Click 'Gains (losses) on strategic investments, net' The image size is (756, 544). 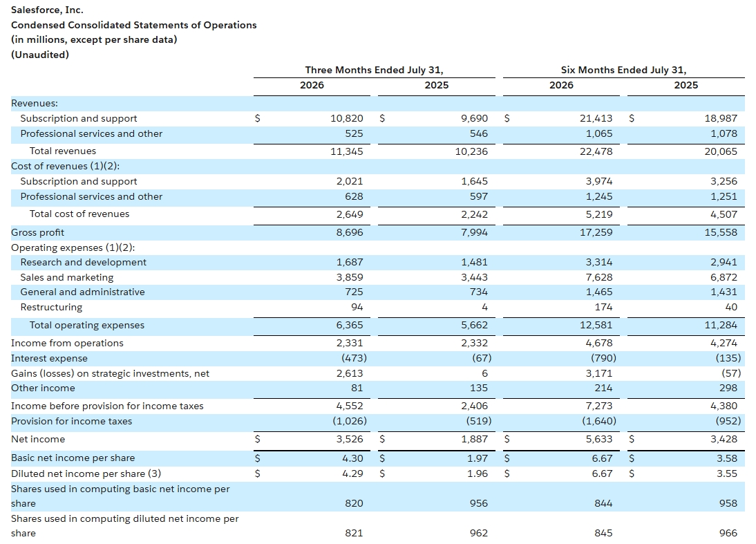110,374
